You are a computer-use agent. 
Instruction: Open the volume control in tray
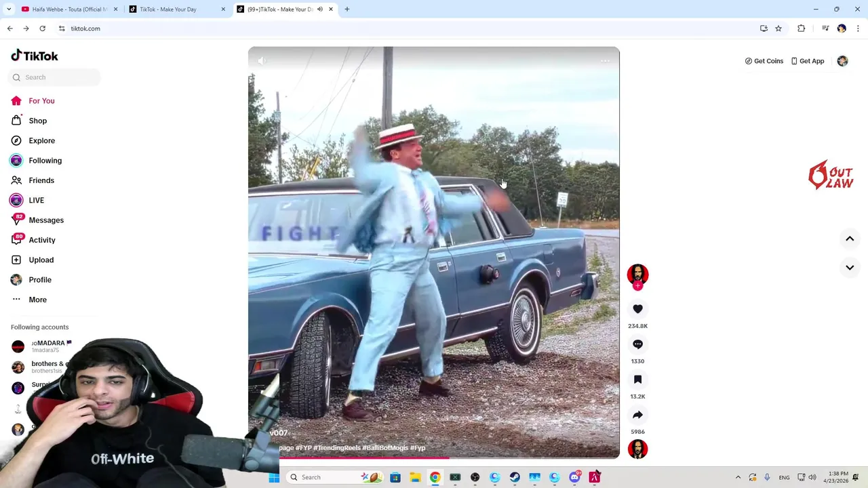(x=812, y=477)
